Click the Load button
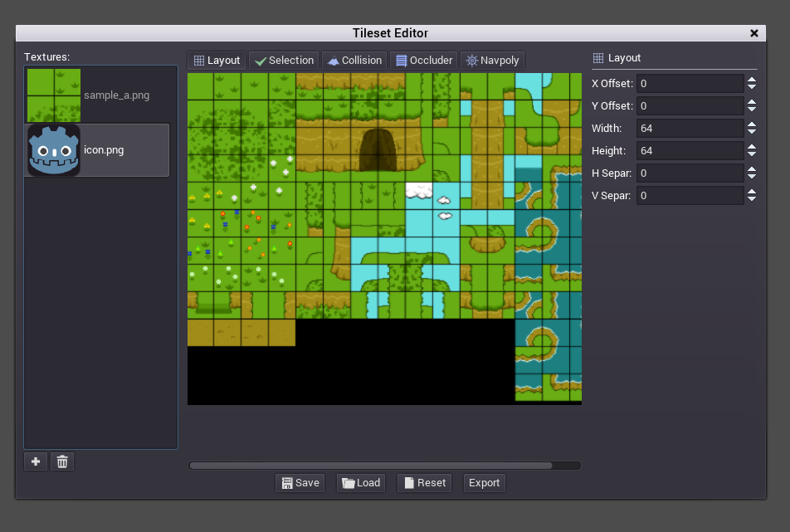The image size is (790, 532). click(361, 483)
